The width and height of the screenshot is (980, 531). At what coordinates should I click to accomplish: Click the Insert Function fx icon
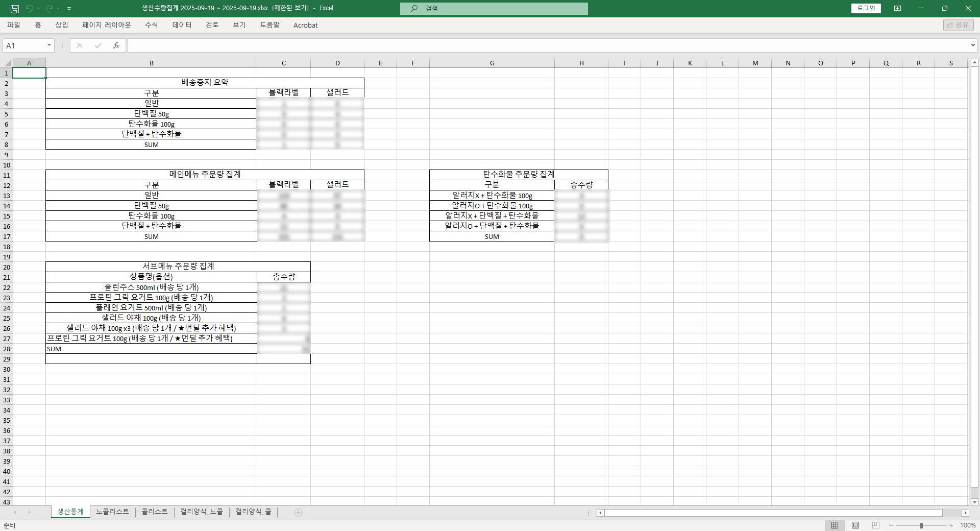(x=116, y=45)
